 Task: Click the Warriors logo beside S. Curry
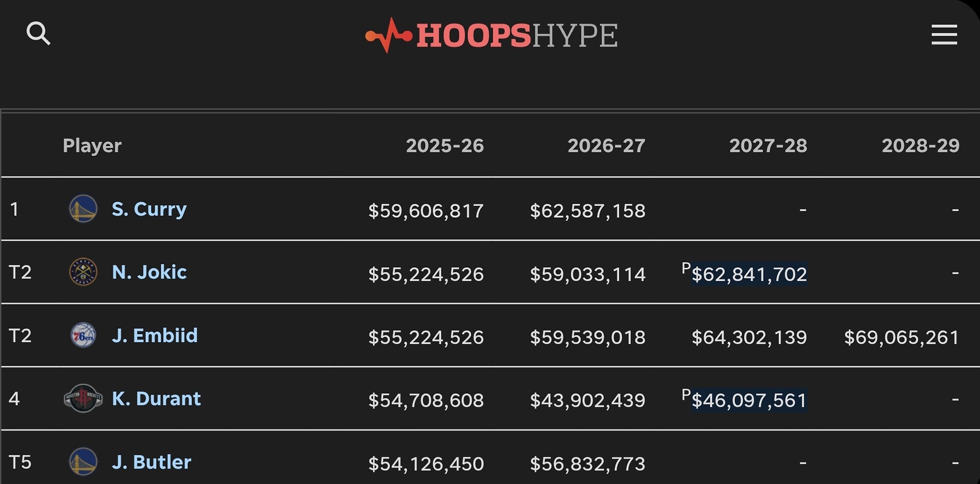(83, 209)
